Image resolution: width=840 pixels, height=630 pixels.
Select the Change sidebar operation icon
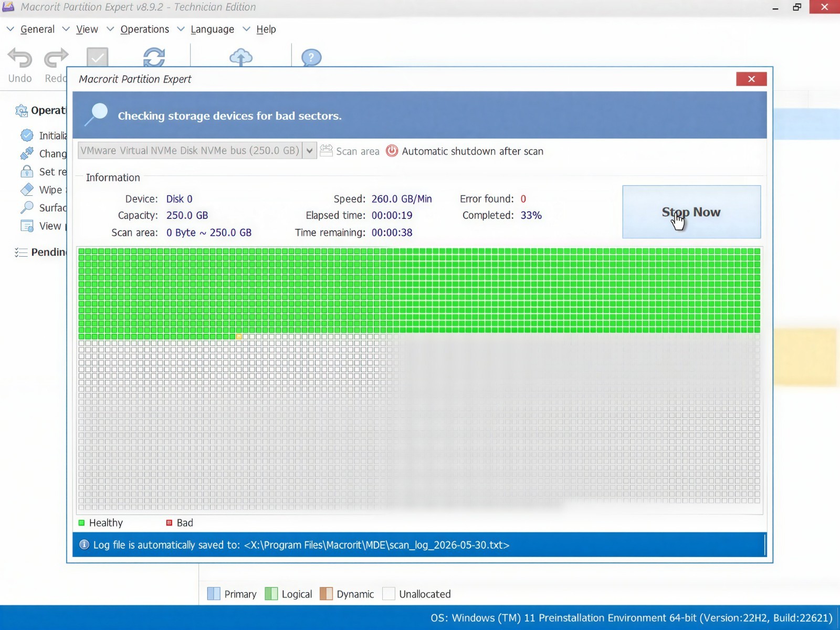pyautogui.click(x=27, y=153)
